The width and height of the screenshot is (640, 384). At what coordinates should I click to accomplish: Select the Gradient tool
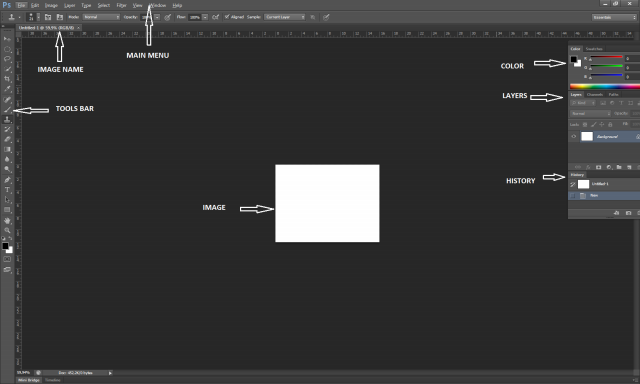point(7,149)
